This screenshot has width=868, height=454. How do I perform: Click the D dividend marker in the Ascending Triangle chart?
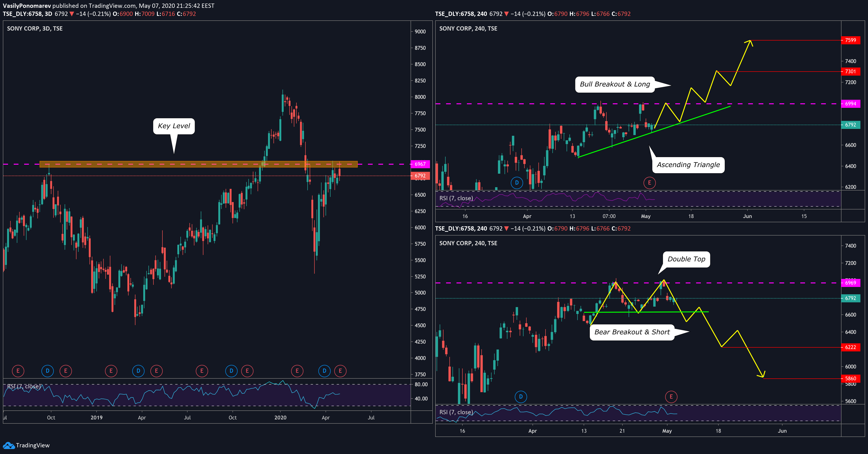(517, 183)
